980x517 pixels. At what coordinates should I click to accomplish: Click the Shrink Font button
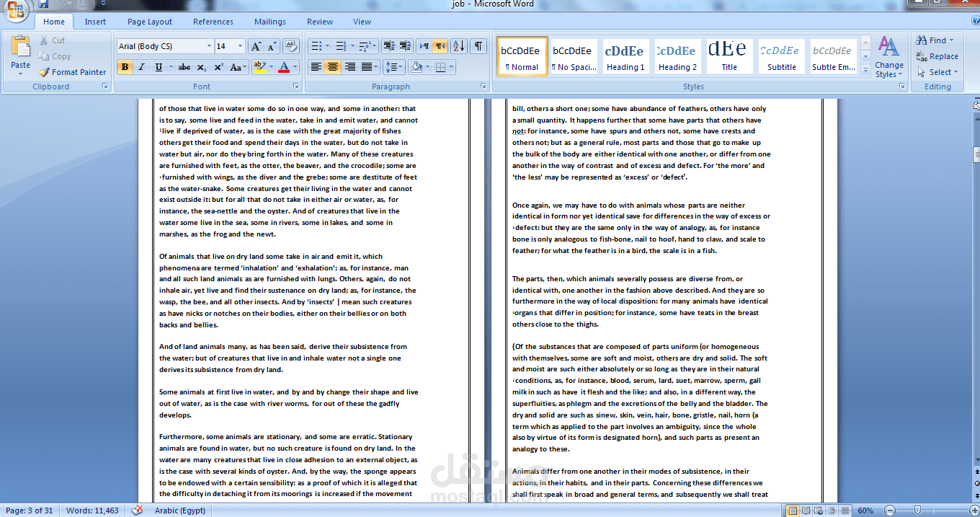(x=272, y=46)
